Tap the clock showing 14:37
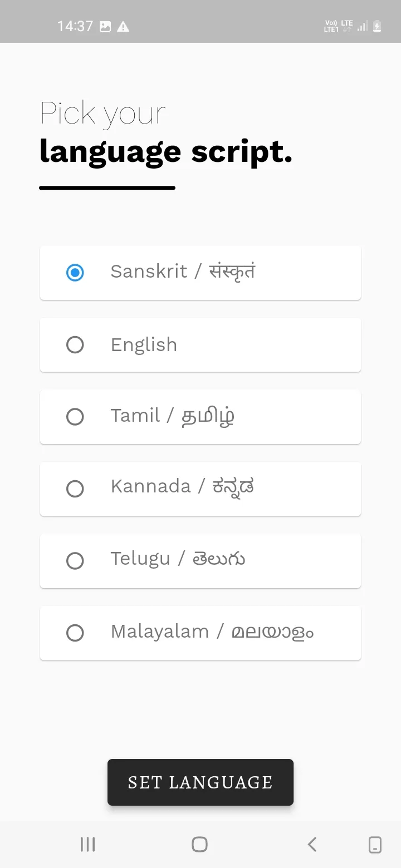 [x=75, y=26]
